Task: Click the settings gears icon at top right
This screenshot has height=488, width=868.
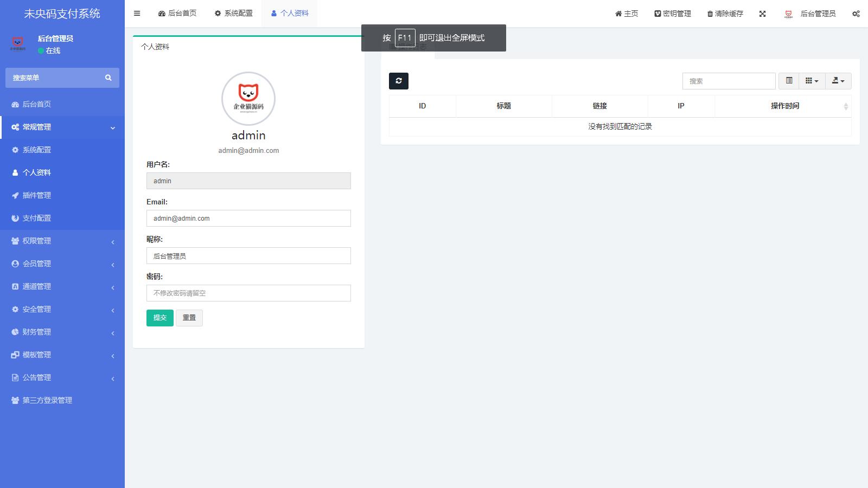Action: [x=856, y=14]
